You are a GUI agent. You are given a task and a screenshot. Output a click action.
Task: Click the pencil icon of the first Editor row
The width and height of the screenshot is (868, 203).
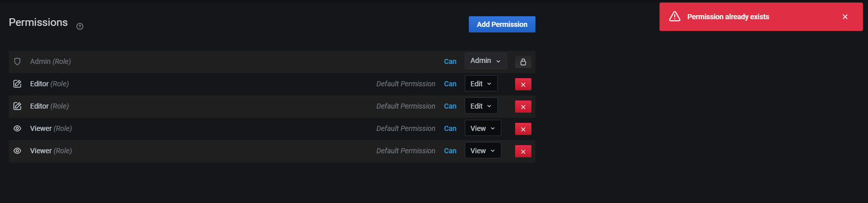coord(17,84)
